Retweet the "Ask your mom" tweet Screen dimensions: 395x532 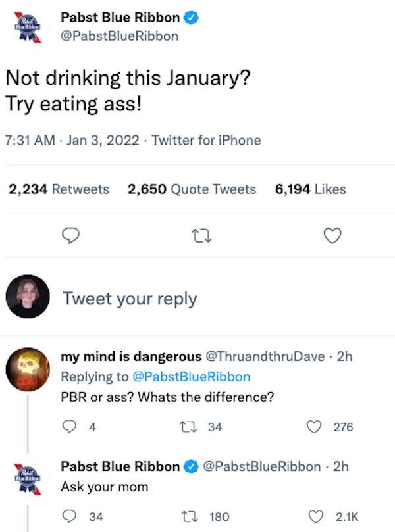click(196, 516)
